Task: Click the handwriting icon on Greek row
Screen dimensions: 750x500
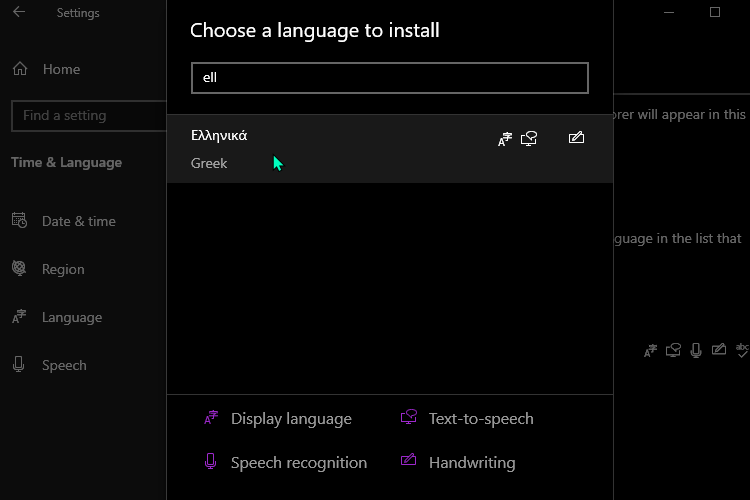Action: tap(576, 138)
